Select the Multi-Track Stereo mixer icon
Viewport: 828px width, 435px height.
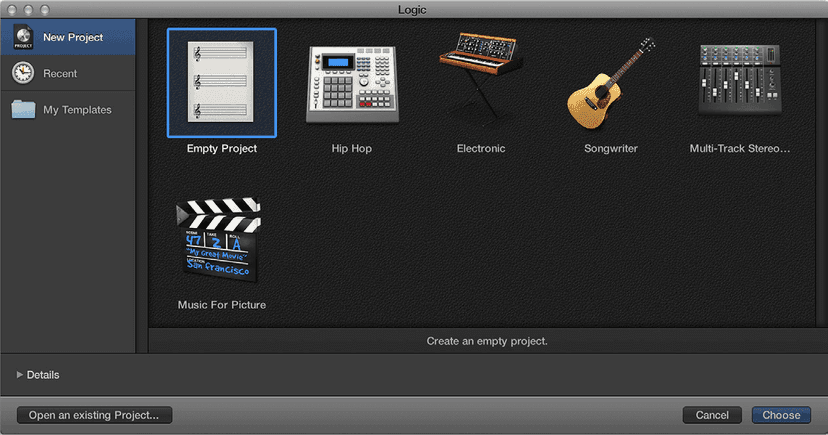740,80
